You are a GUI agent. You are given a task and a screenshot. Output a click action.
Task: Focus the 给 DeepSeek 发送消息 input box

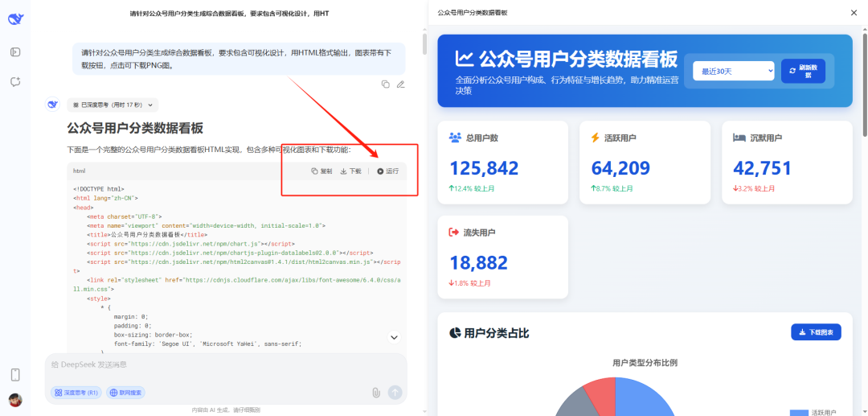coord(226,365)
